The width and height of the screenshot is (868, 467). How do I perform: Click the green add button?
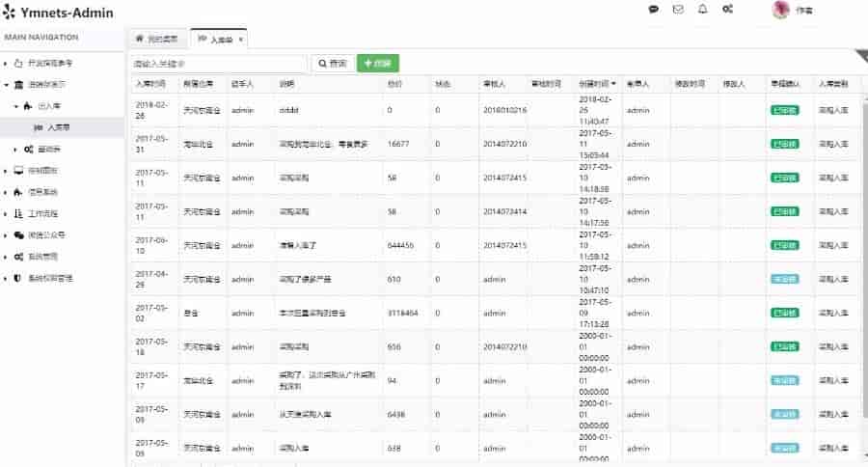pos(377,63)
